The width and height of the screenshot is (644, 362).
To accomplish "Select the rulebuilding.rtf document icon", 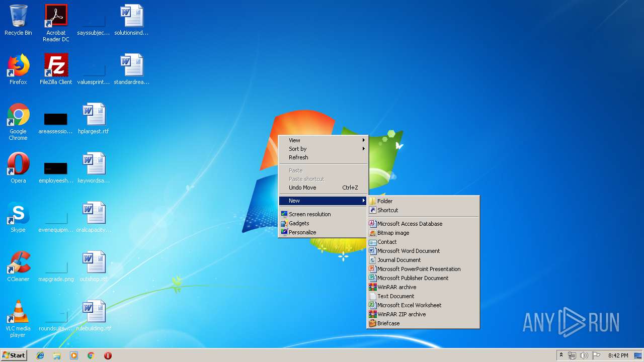I will (94, 316).
